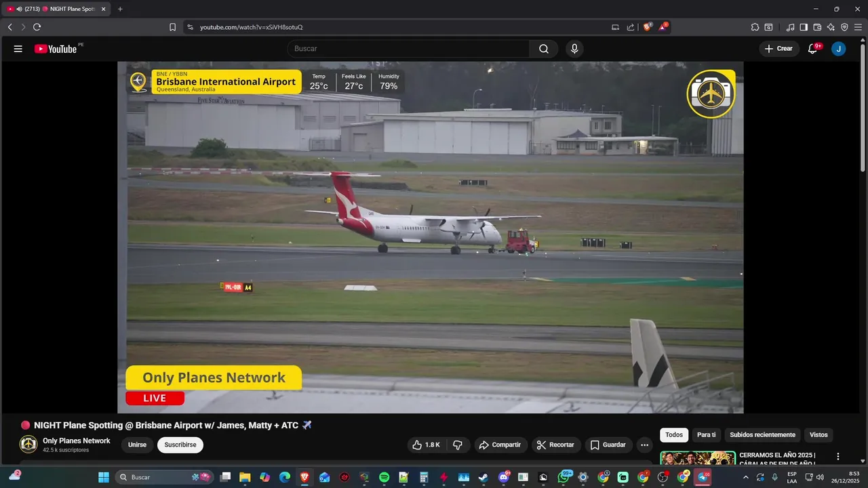The height and width of the screenshot is (488, 868).
Task: Open the install app icon in address bar
Action: pos(616,27)
